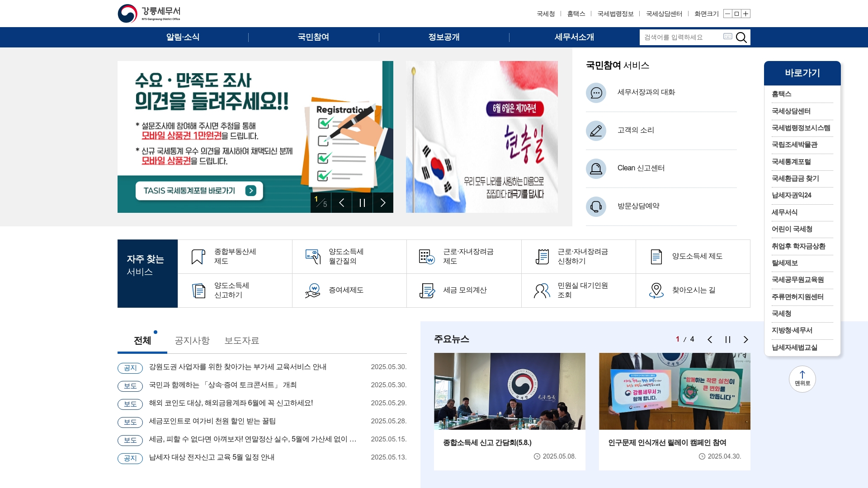Open news thumbnail 종합소득세 신고 간담회

tap(509, 391)
